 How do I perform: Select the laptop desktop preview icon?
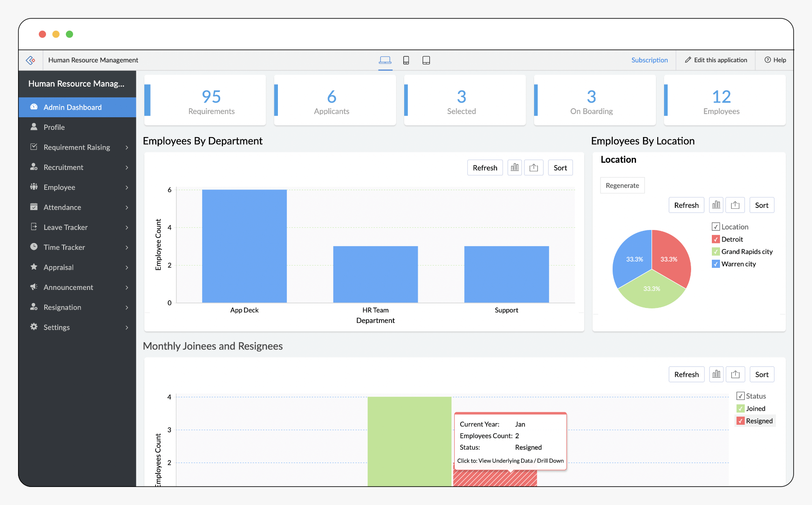pyautogui.click(x=385, y=60)
